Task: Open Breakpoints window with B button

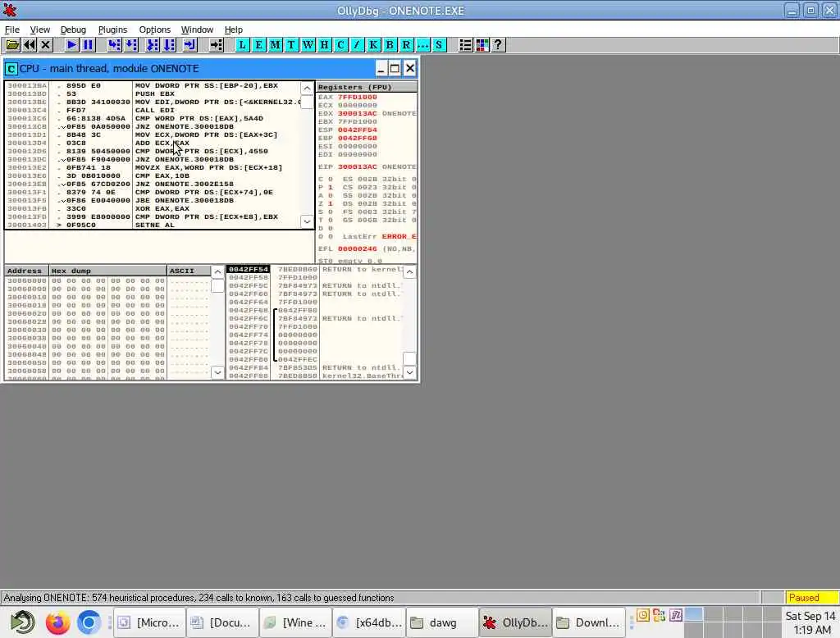Action: click(390, 45)
